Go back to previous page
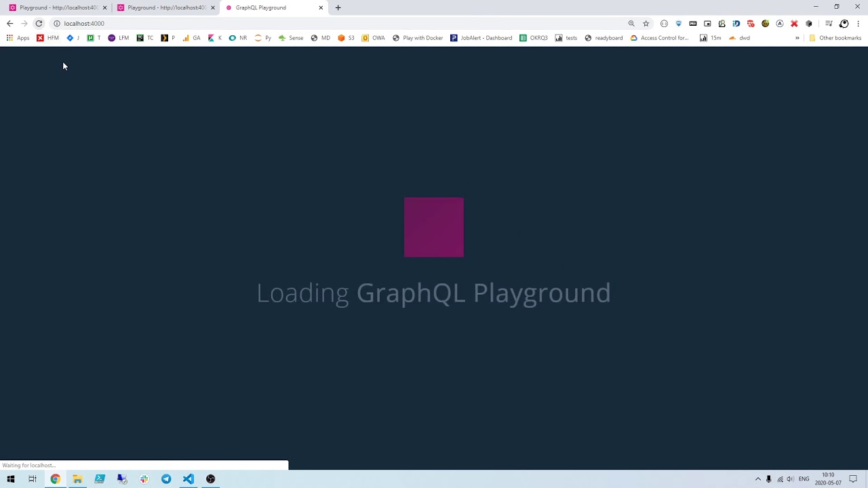Screen dimensions: 868x488 pos(9,23)
